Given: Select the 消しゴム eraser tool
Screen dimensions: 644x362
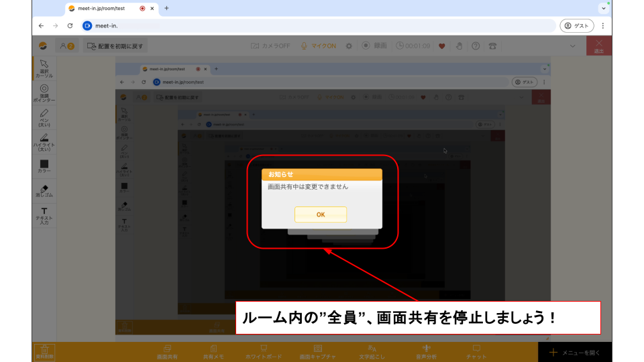Looking at the screenshot, I should 44,191.
